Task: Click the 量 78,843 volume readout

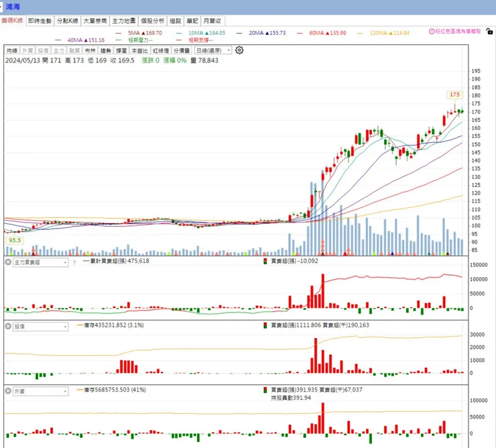Action: point(204,60)
